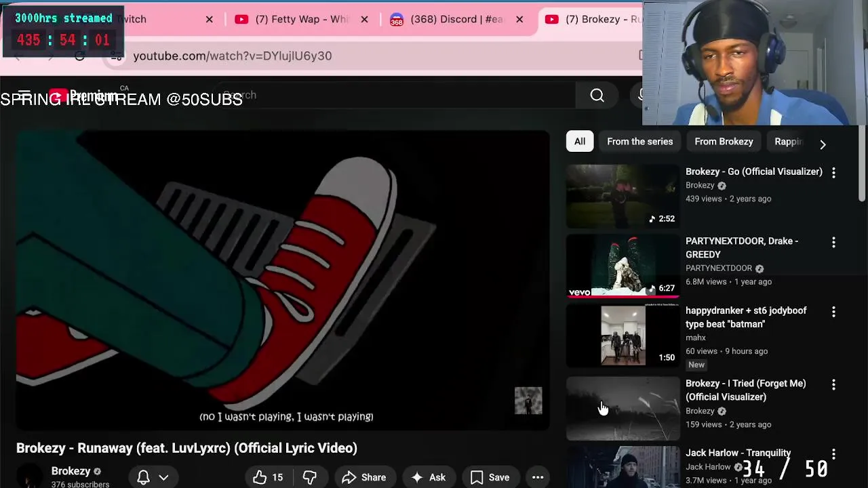Open Brokezy - I Tried thumbnail

tap(623, 409)
